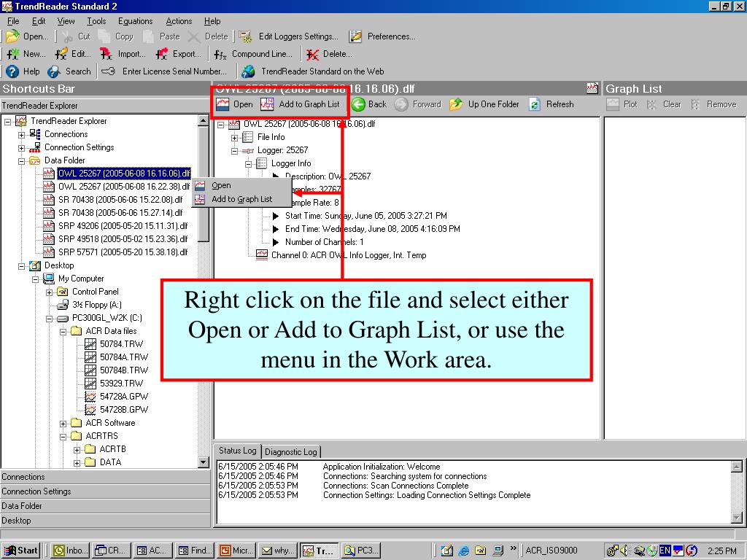Click the Data Folder shortcut bar button
The image size is (747, 560).
(105, 506)
